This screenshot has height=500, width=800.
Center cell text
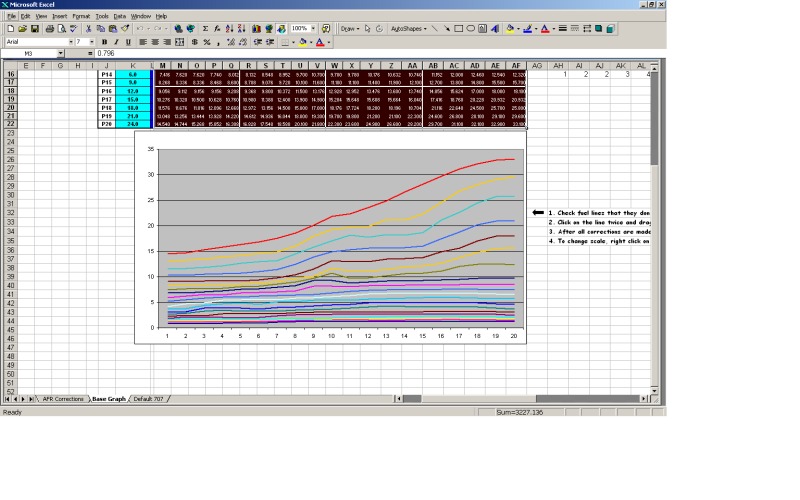155,42
